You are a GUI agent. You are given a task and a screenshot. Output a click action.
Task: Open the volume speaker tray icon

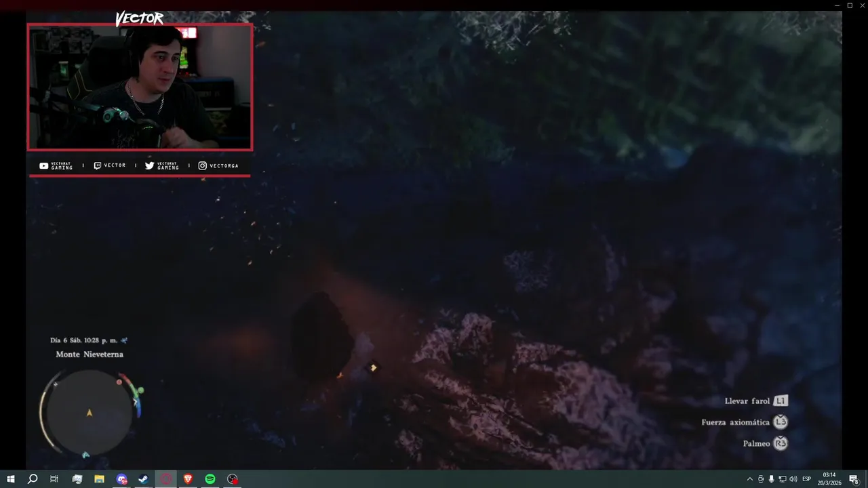[x=793, y=479]
